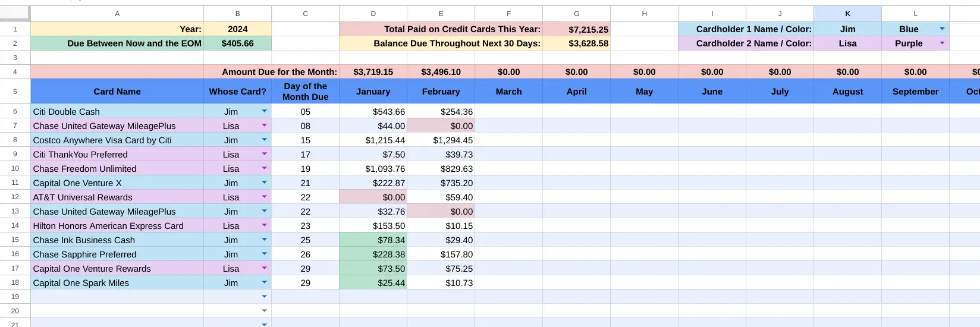Open the empty Whose Card dropdown in row 19
980x327 pixels.
coord(264,297)
